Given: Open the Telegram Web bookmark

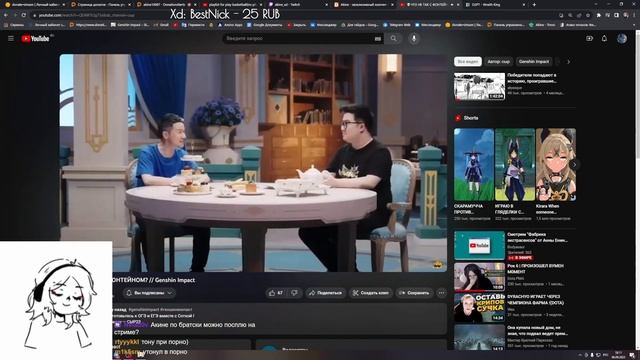Looking at the screenshot, I should pyautogui.click(x=397, y=25).
